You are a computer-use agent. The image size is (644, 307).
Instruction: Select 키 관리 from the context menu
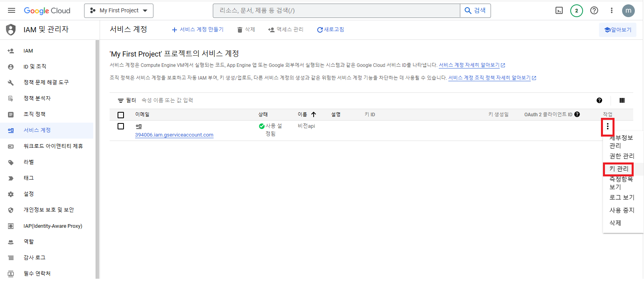tap(618, 169)
